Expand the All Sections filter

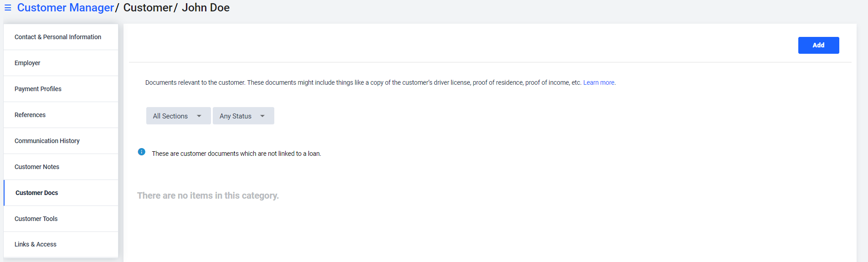(178, 116)
